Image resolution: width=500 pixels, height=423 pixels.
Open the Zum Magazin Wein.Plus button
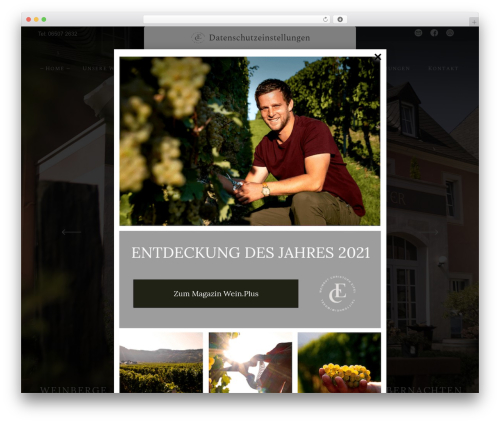coord(216,294)
